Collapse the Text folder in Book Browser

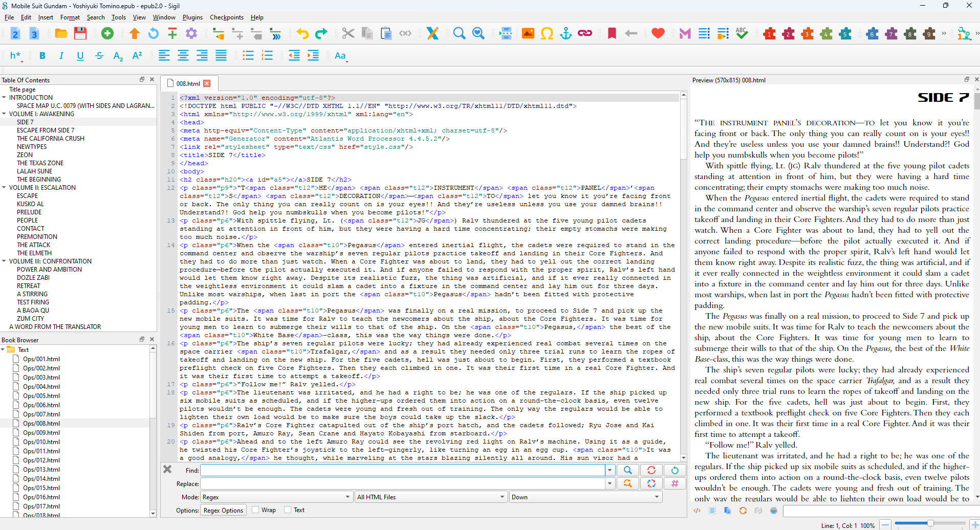3,349
